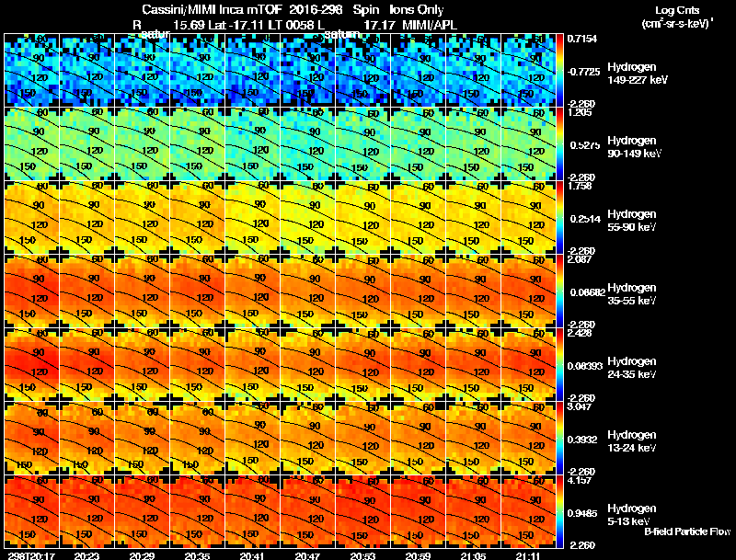Screen dimensions: 736x560
Task: Click the Hydrogen 35-55 keV color bar
Action: click(x=559, y=291)
